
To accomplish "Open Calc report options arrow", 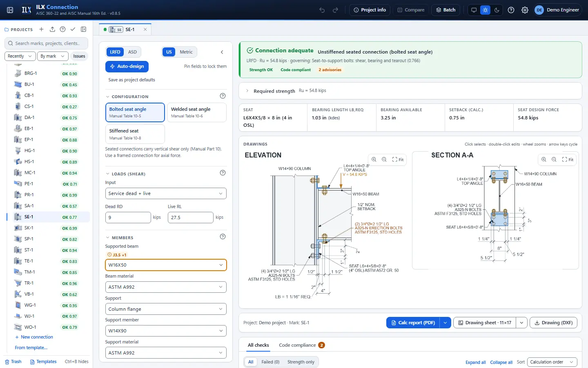I will pos(445,323).
